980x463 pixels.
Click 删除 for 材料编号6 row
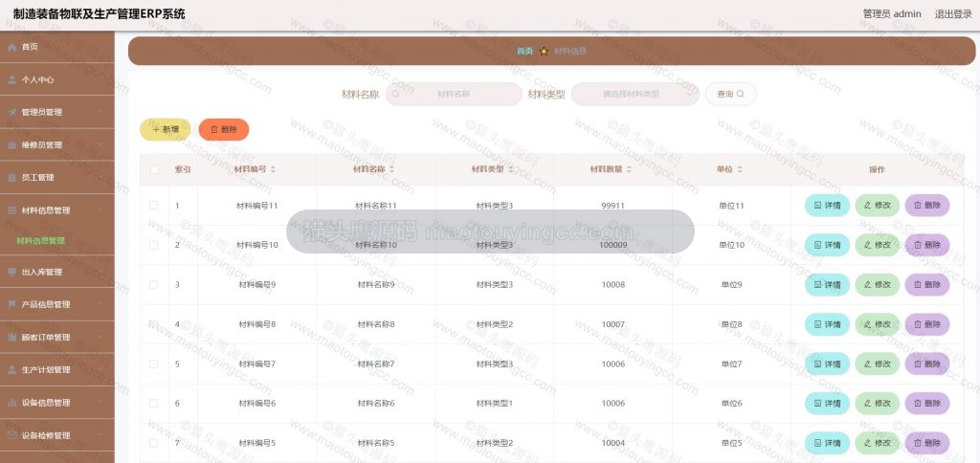pyautogui.click(x=927, y=404)
